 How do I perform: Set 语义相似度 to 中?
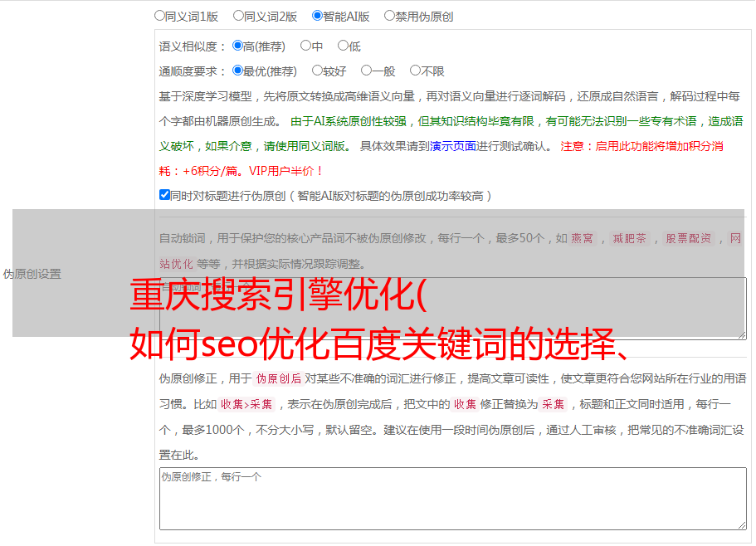coord(305,46)
